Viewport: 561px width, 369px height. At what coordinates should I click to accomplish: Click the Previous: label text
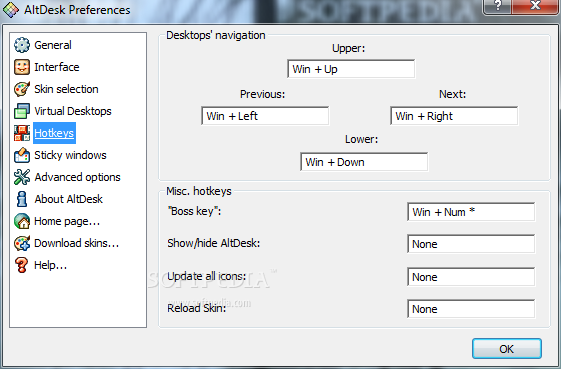(x=263, y=94)
